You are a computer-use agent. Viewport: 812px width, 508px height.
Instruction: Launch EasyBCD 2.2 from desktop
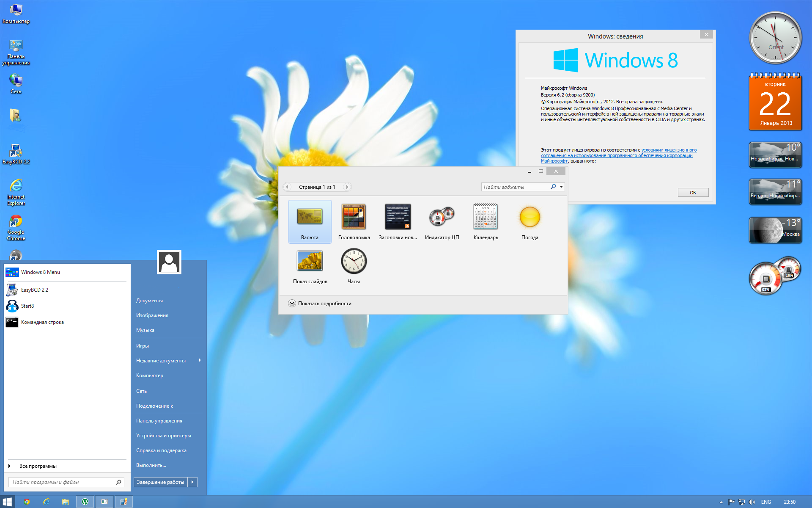[16, 154]
